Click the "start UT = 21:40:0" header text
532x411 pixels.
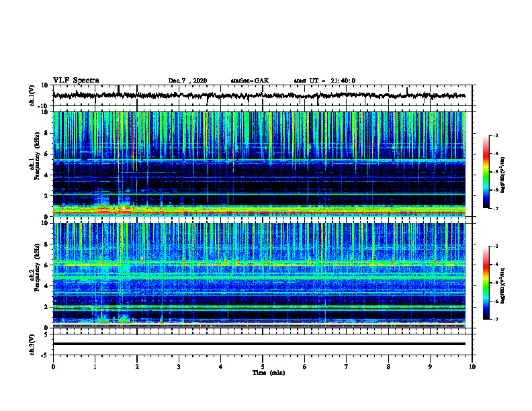click(324, 81)
